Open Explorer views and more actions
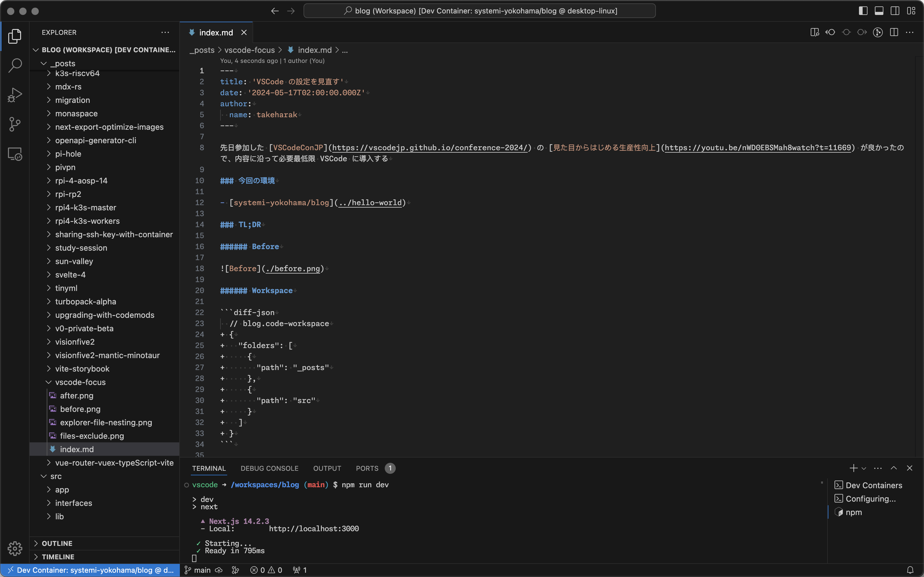 click(x=165, y=32)
